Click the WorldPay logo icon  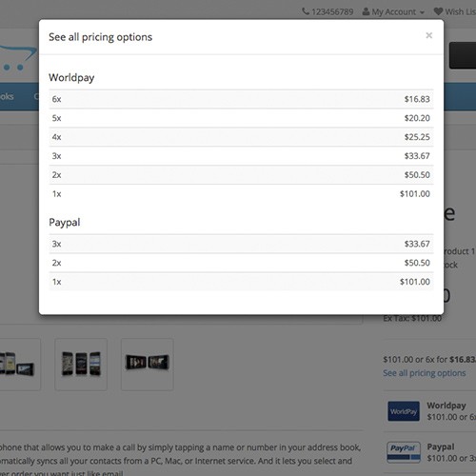pyautogui.click(x=404, y=411)
